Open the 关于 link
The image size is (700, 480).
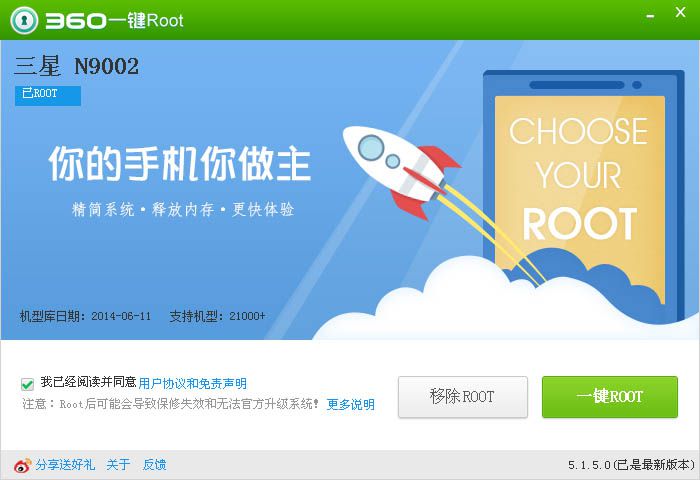point(118,465)
